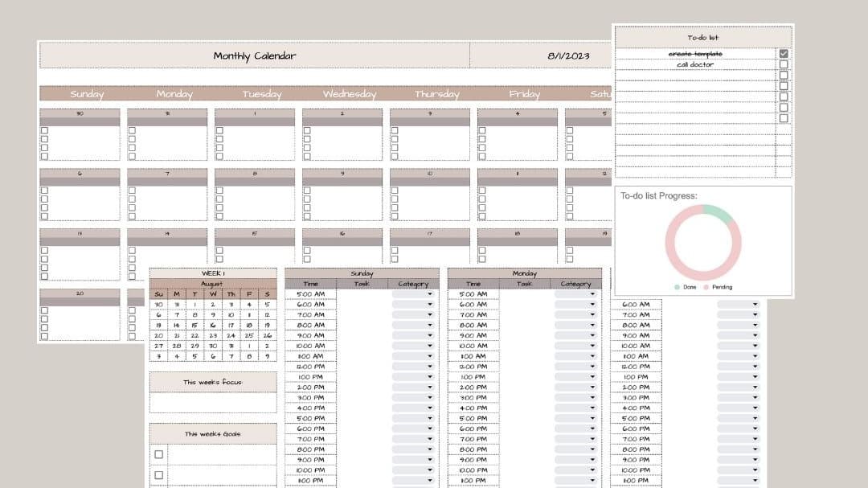
Task: Select Monday's 1:00 PM time cell
Action: (x=473, y=377)
